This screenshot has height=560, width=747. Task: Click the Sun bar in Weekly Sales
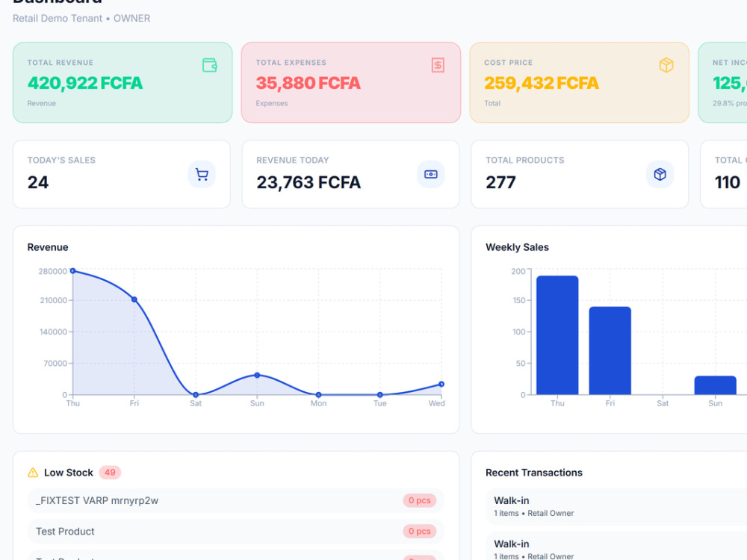point(716,386)
